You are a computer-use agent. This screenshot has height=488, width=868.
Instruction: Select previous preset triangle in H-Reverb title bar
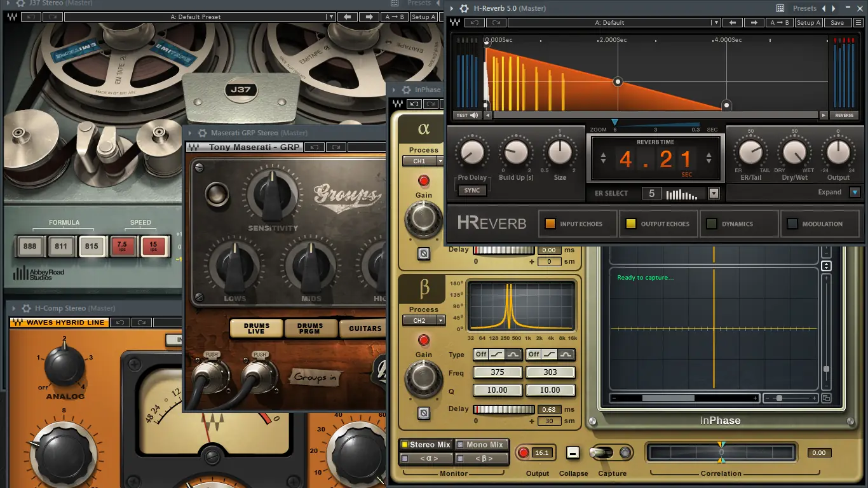tap(825, 8)
